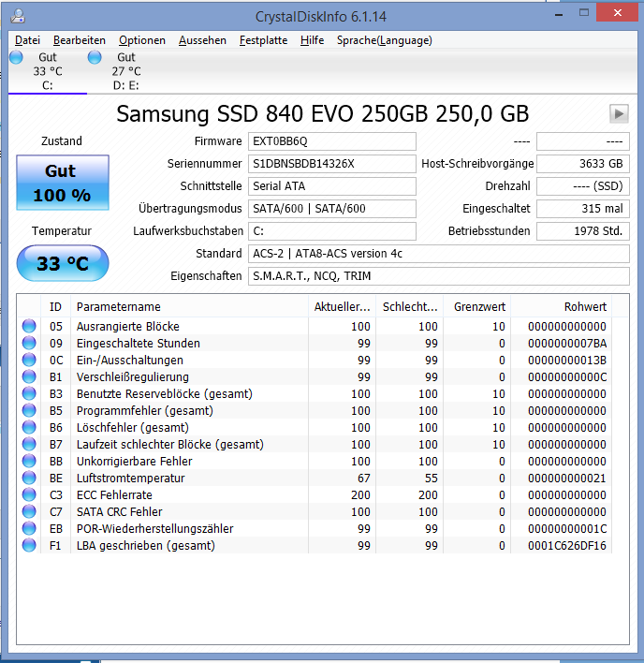Select the C: disk tab at 33 °C

(48, 71)
